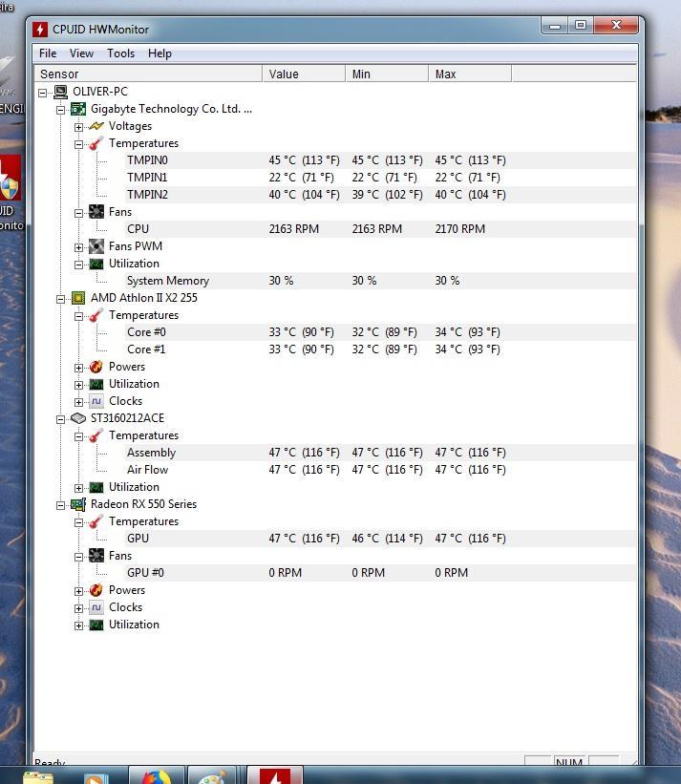
Task: Open the View menu
Action: [81, 53]
